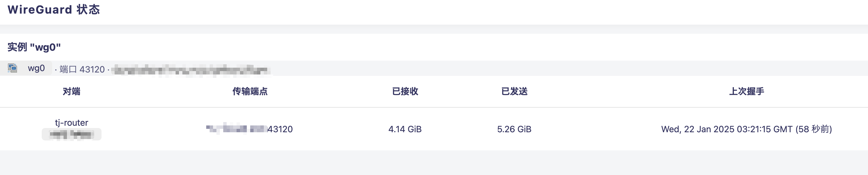The width and height of the screenshot is (868, 175).
Task: Select the tj-router peer name
Action: point(71,123)
